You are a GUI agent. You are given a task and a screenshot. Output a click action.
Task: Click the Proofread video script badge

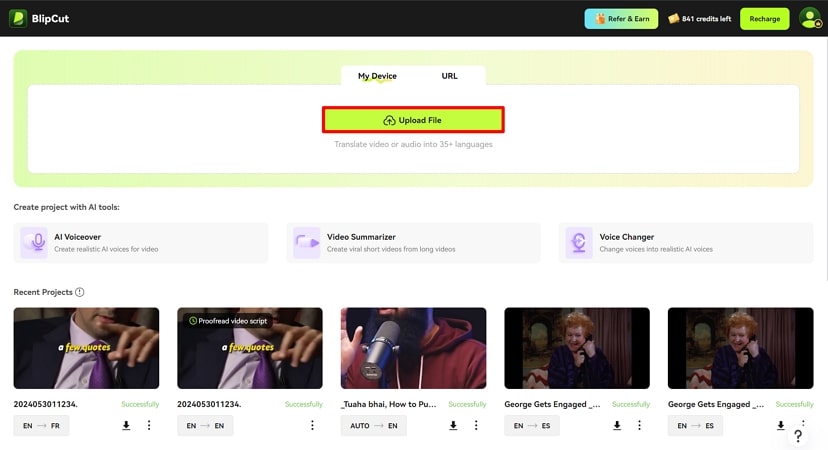pos(228,321)
